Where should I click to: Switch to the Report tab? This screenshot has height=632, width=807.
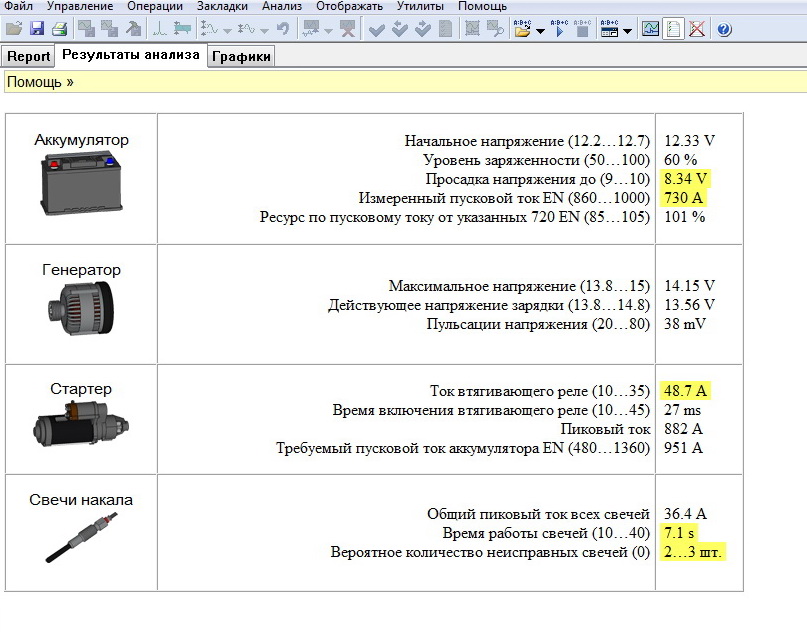point(28,57)
